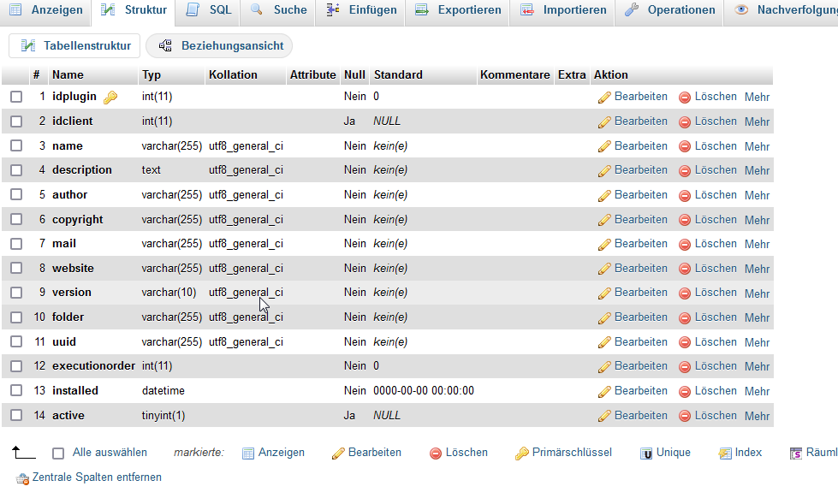The width and height of the screenshot is (838, 504).
Task: Open Mehr dropdown in the active row
Action: pyautogui.click(x=757, y=416)
